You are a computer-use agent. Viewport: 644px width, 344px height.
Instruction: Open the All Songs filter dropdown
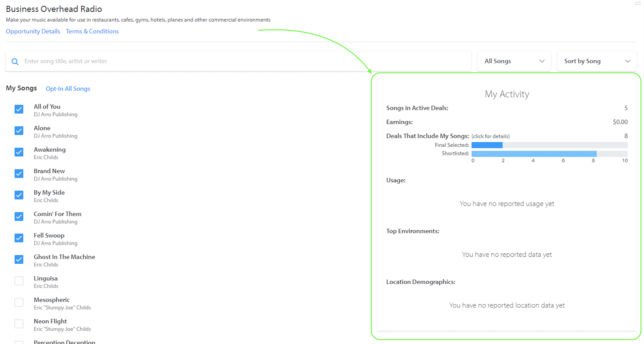pos(514,61)
